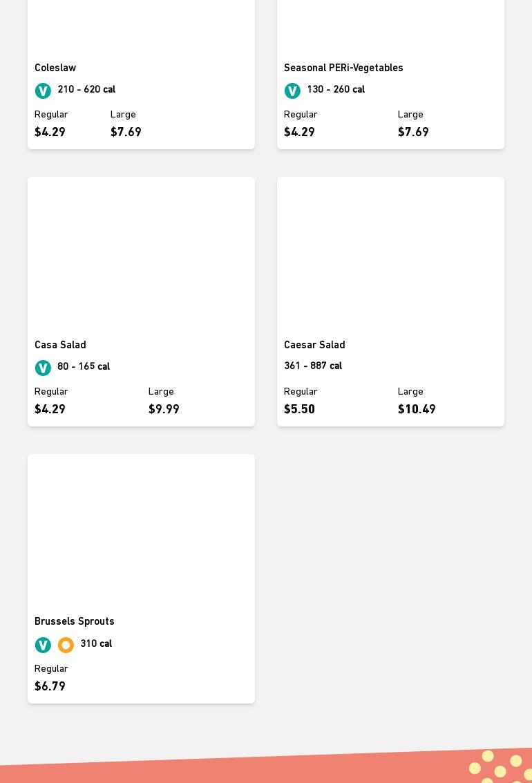Click the Seasonal PERi-Vegetables vegetarian badge
Viewport: 532px width, 783px height.
point(292,91)
